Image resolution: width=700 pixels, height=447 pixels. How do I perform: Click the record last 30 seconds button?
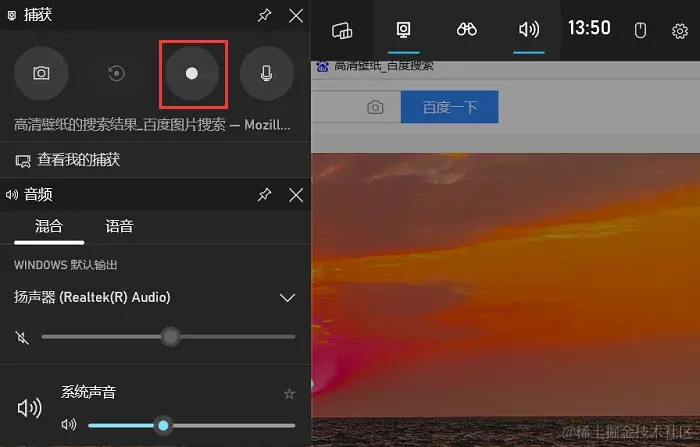pos(117,73)
